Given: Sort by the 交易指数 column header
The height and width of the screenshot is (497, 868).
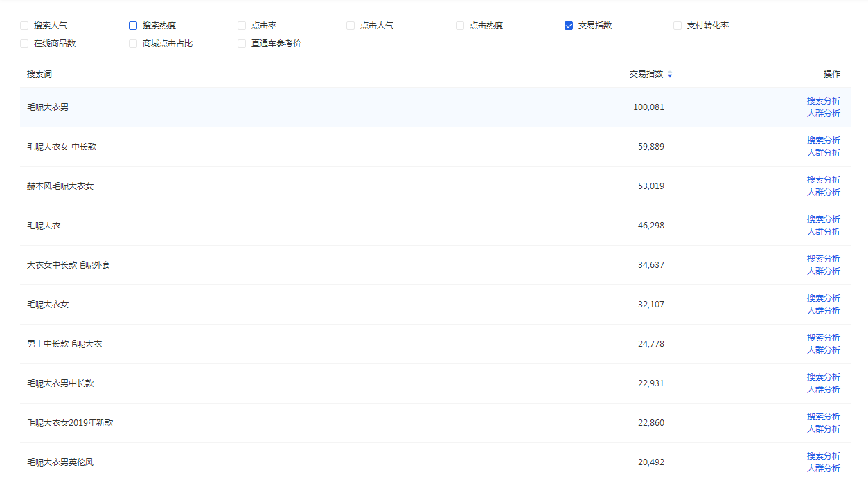Looking at the screenshot, I should click(x=646, y=74).
